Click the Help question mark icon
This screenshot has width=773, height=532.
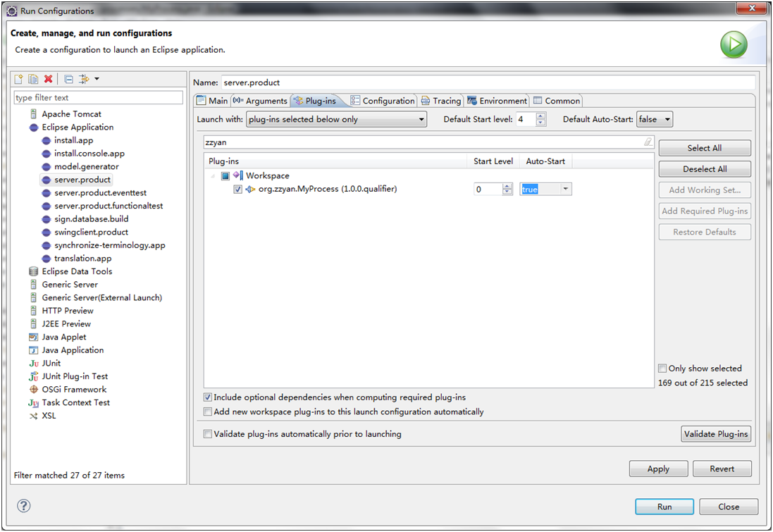tap(24, 505)
